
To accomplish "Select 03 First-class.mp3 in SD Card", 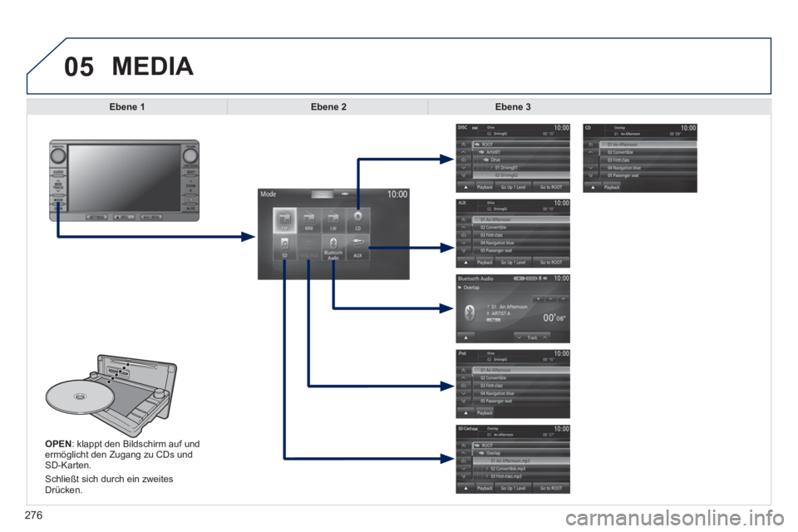I will (x=521, y=476).
